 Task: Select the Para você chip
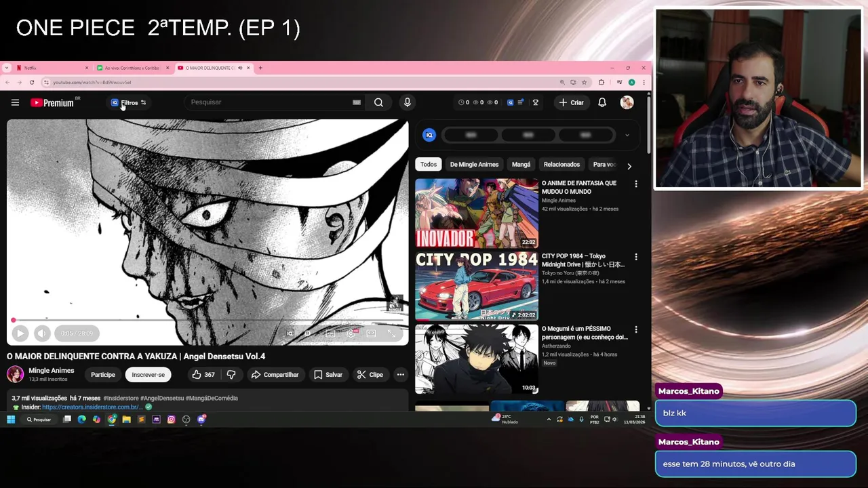[604, 165]
